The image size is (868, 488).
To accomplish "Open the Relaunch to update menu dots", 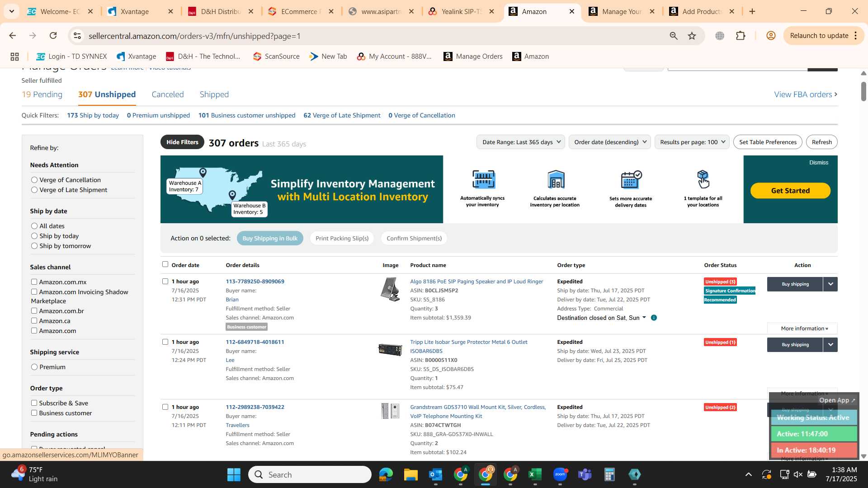I will click(x=856, y=36).
